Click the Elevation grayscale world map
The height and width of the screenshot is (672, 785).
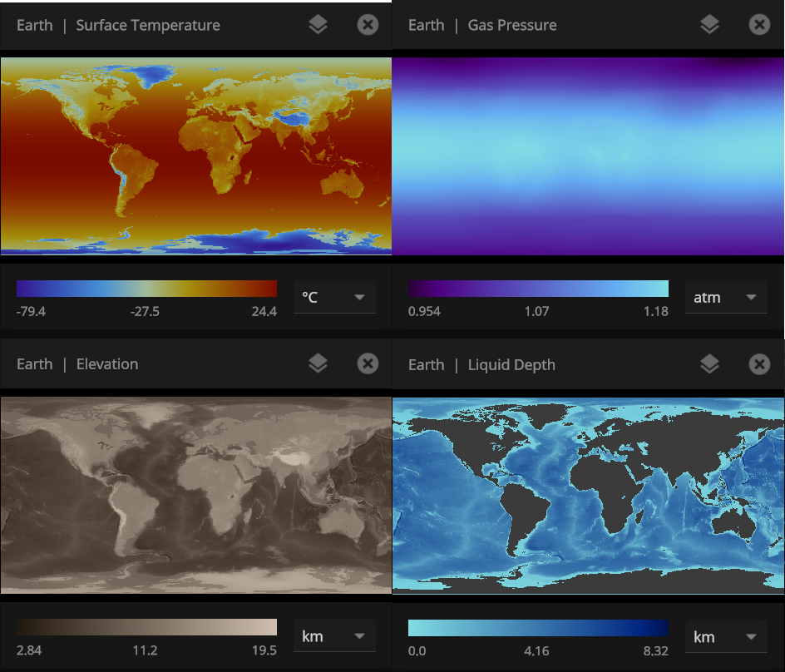coord(195,495)
